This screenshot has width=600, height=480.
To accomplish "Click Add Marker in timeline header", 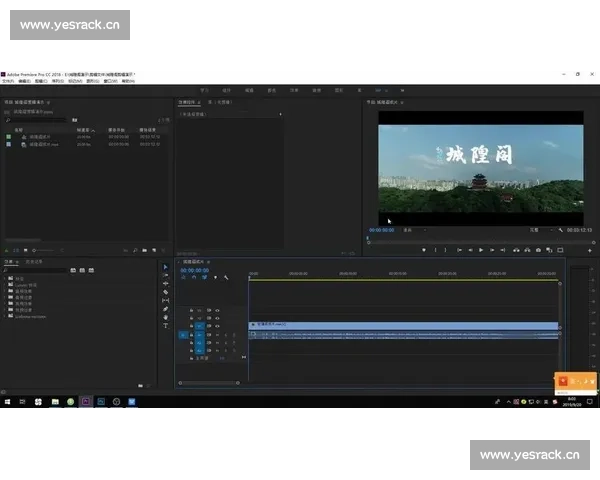I will pos(215,278).
